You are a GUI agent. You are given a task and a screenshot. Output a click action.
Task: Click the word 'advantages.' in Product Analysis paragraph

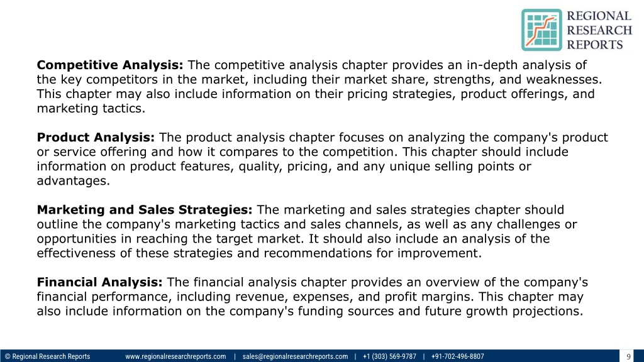pos(74,180)
